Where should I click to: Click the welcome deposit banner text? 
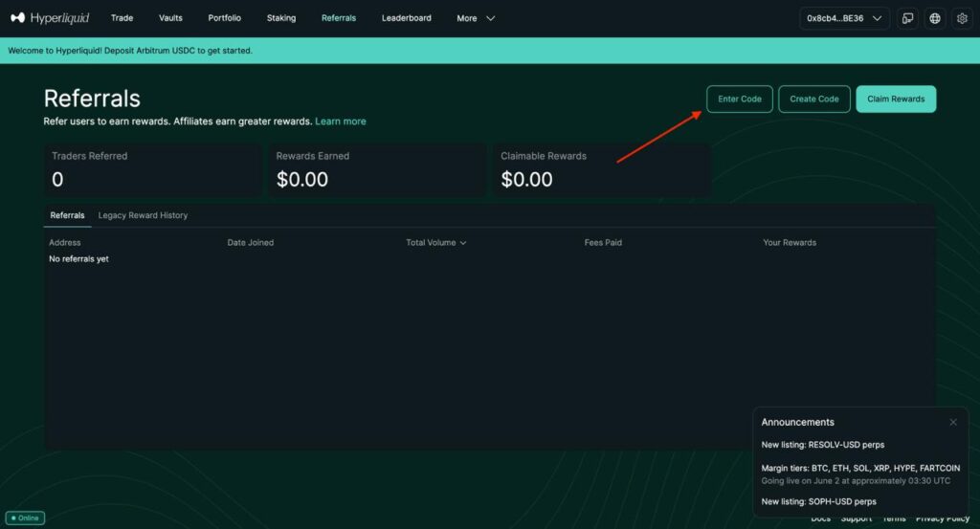[130, 51]
